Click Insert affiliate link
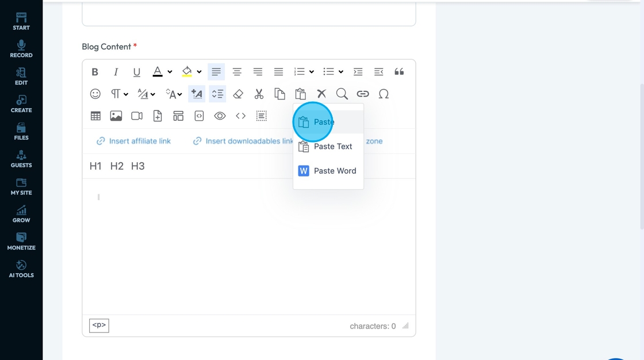644x360 pixels. [x=134, y=141]
